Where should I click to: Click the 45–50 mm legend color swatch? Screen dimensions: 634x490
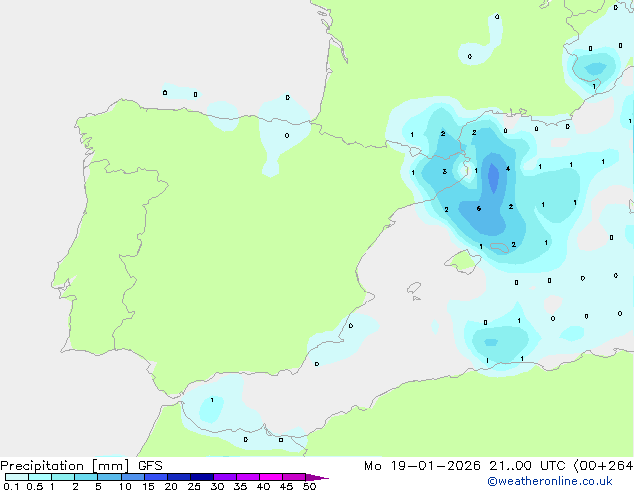[x=294, y=477]
